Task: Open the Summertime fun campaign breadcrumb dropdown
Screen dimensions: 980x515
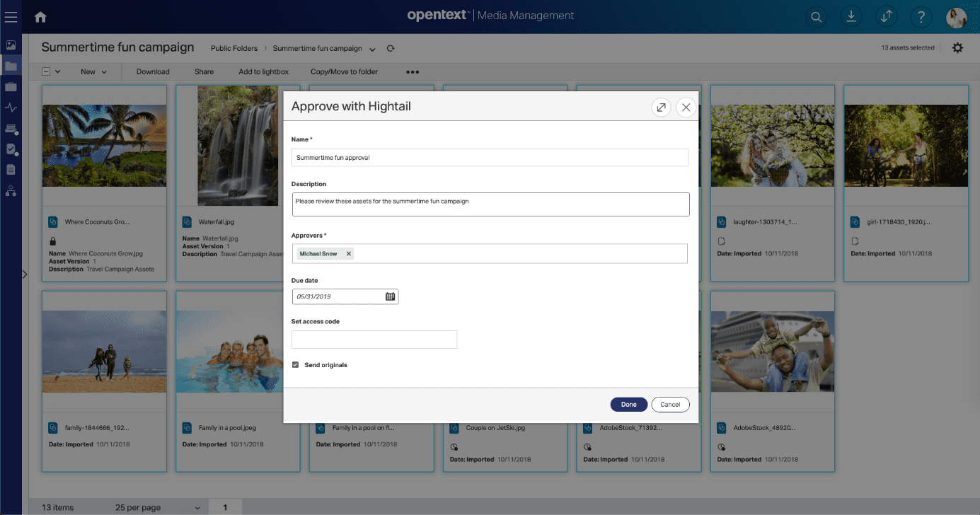Action: tap(373, 48)
